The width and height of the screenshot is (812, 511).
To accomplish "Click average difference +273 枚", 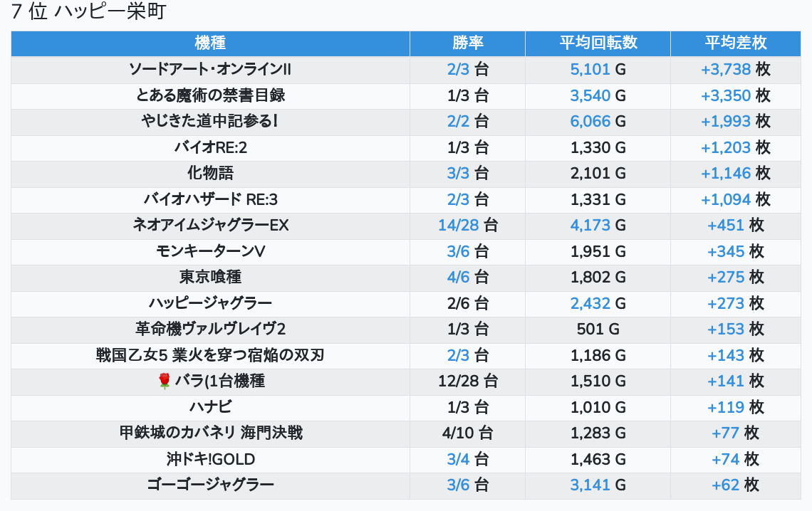I will click(x=735, y=303).
